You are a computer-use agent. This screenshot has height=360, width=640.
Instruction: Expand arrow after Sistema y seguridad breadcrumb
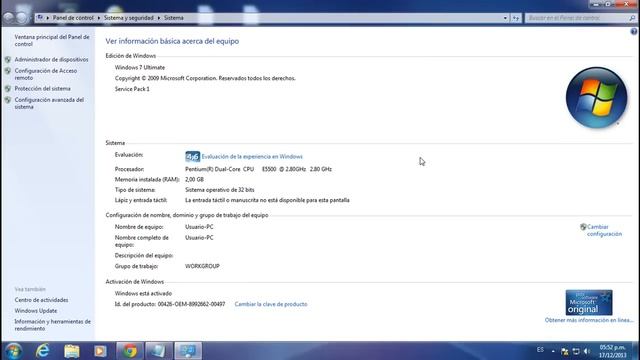point(159,18)
